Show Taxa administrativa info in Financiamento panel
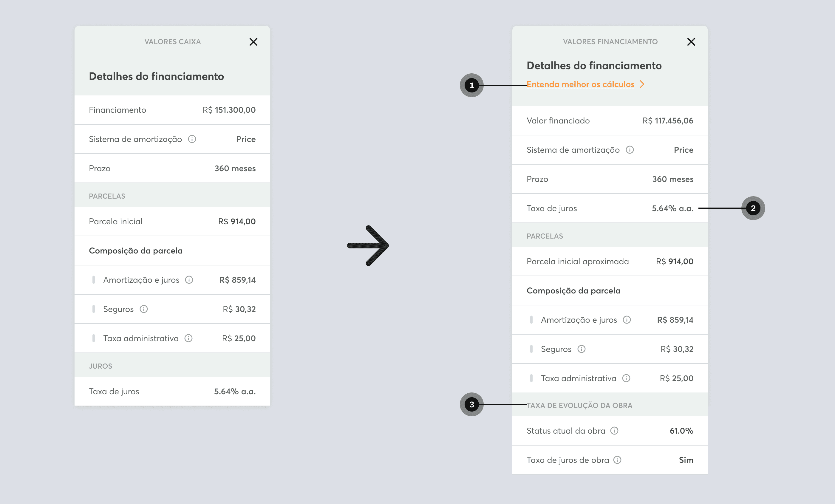This screenshot has height=504, width=835. tap(626, 378)
